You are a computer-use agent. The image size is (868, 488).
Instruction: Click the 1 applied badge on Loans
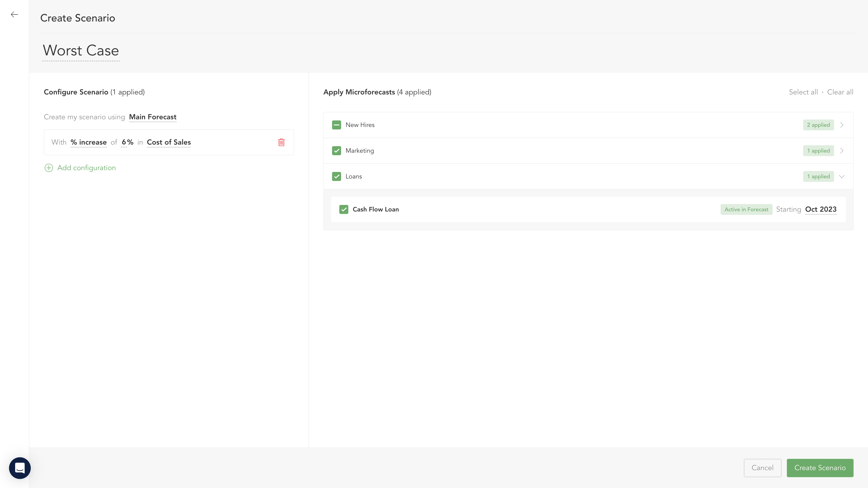[818, 176]
